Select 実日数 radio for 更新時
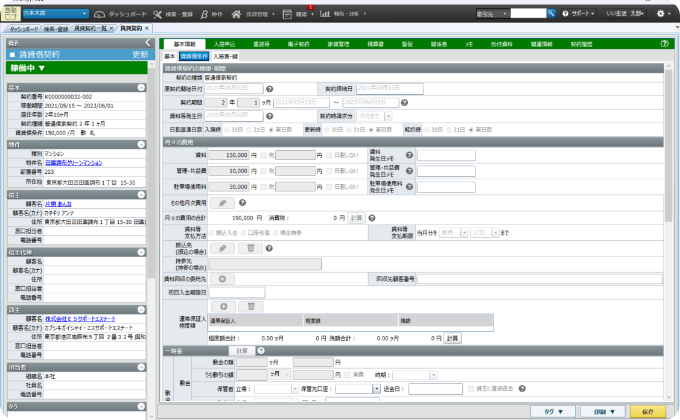Image resolution: width=680 pixels, height=420 pixels. tap(372, 130)
